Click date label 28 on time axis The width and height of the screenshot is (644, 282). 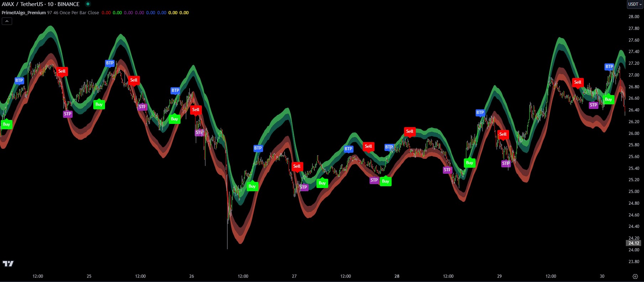[x=397, y=276]
